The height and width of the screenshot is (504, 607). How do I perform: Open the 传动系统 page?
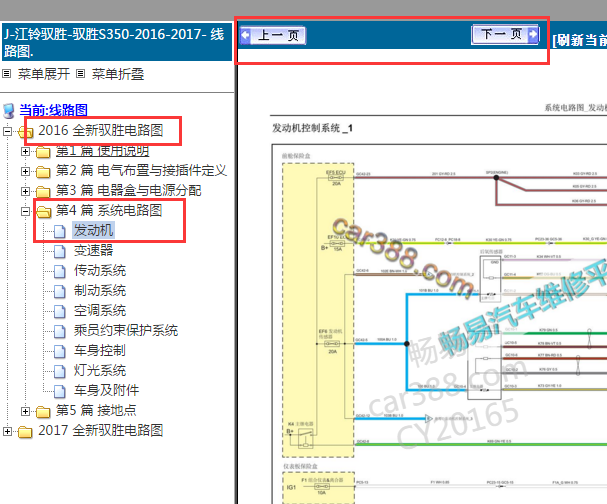[100, 270]
